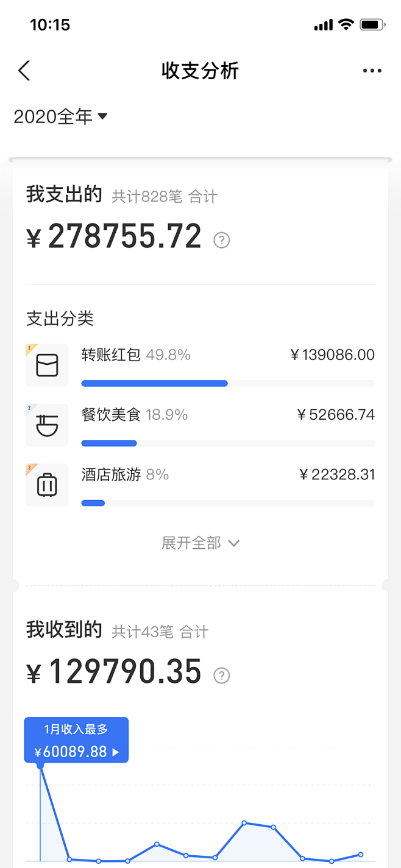Expand all categories via 展开全部
Screen dimensions: 401x868
[x=200, y=543]
